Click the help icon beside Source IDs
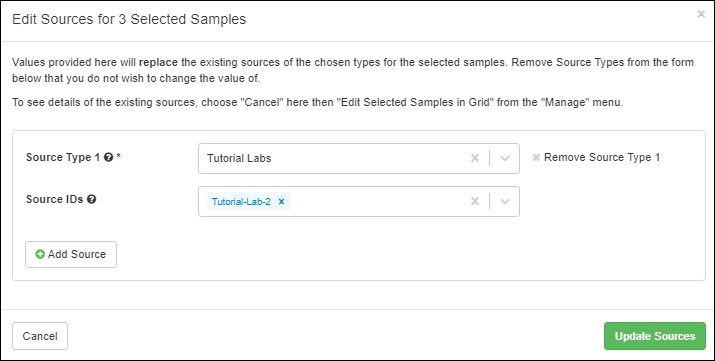The width and height of the screenshot is (715, 361). point(92,200)
